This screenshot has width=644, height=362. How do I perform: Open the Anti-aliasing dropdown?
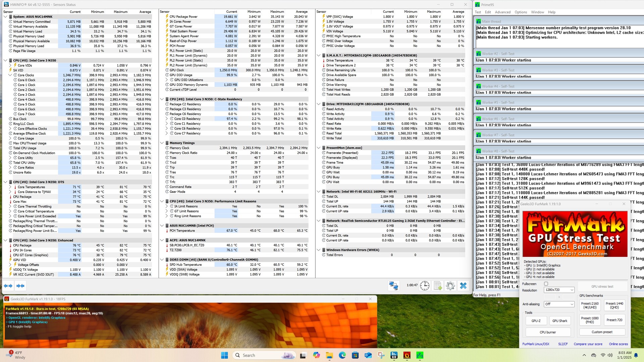tap(559, 304)
